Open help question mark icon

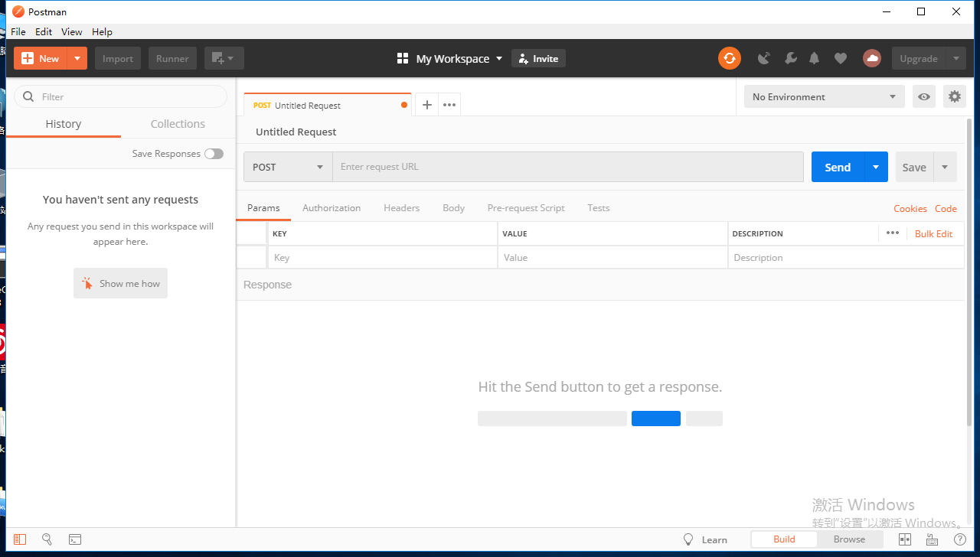tap(959, 539)
